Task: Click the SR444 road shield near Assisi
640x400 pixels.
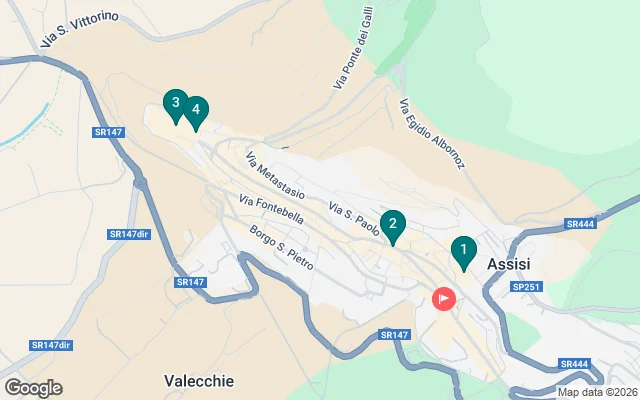Action: coord(580,224)
